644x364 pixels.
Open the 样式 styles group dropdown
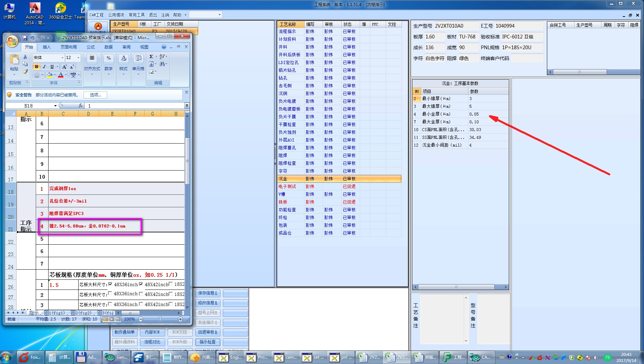point(123,66)
